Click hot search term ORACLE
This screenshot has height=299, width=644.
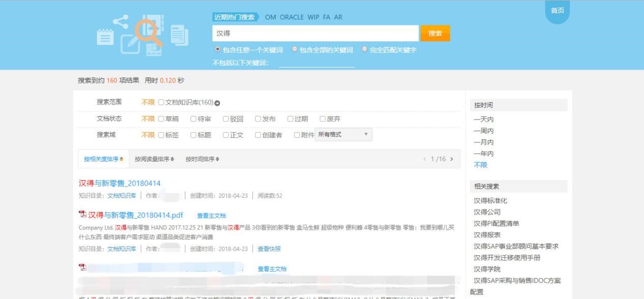pos(292,17)
